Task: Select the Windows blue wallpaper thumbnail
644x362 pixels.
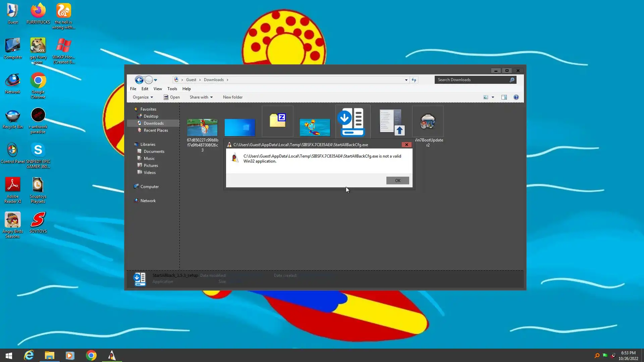Action: (240, 127)
